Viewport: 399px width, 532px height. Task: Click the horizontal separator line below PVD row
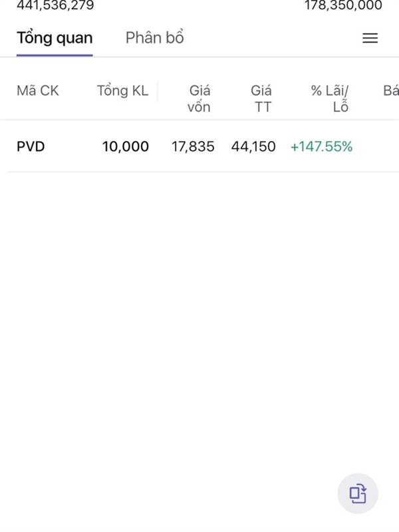[199, 172]
